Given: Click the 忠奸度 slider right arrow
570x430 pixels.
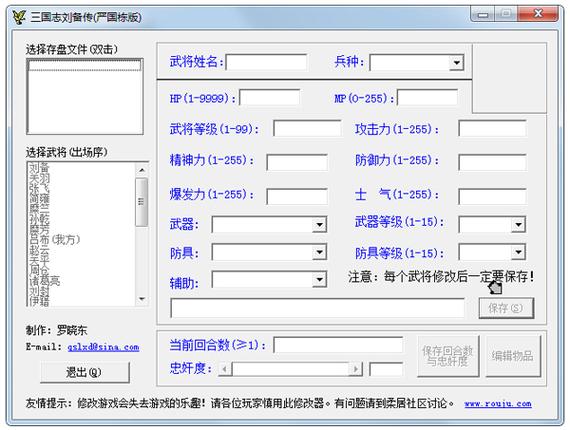Looking at the screenshot, I should [355, 369].
